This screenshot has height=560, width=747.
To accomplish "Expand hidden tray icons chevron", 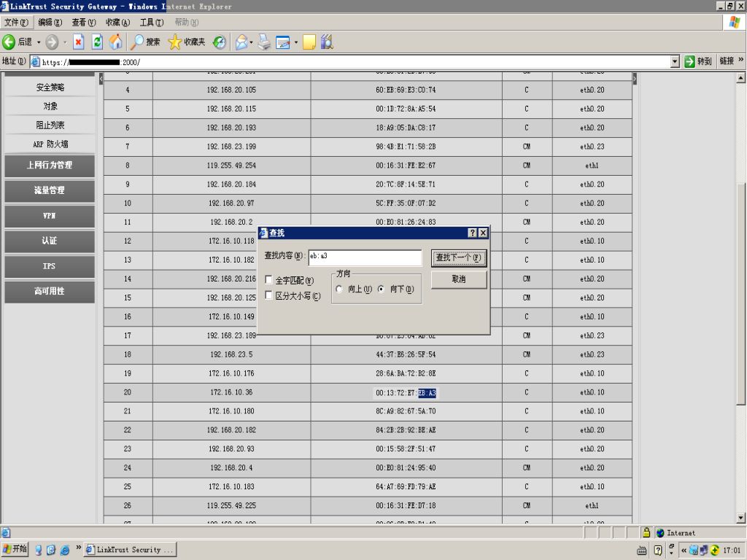I will coord(684,551).
